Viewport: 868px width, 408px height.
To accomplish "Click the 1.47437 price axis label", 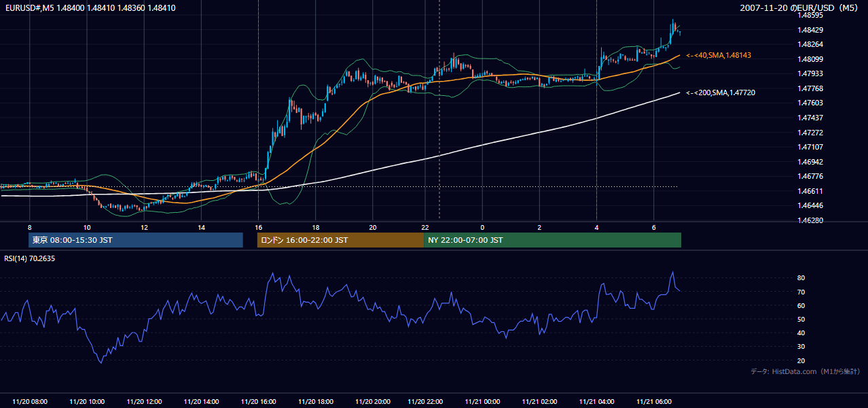I will pyautogui.click(x=811, y=118).
